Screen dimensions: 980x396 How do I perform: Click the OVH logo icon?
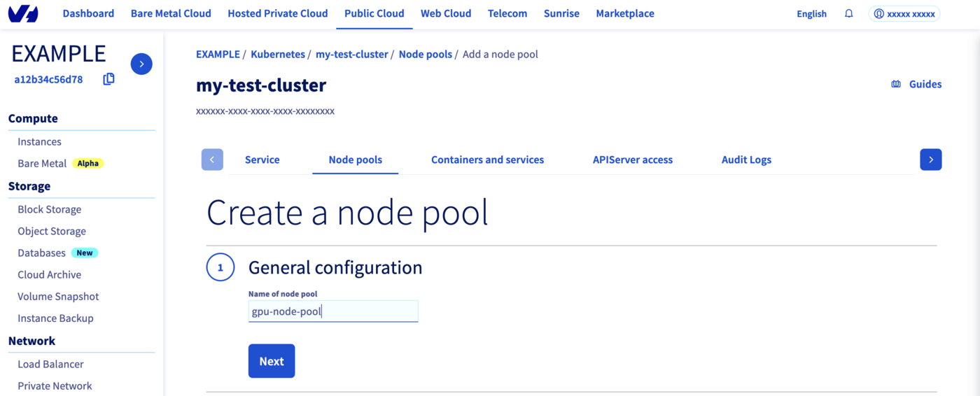tap(23, 13)
